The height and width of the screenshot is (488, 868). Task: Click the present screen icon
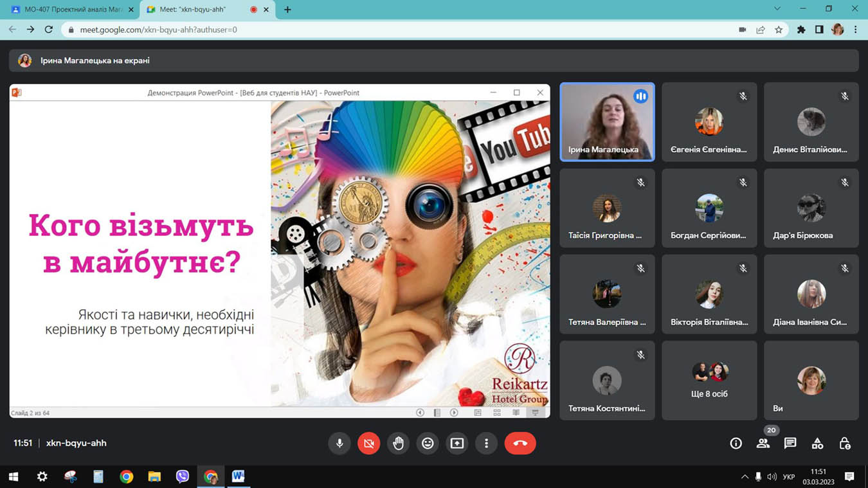(457, 443)
